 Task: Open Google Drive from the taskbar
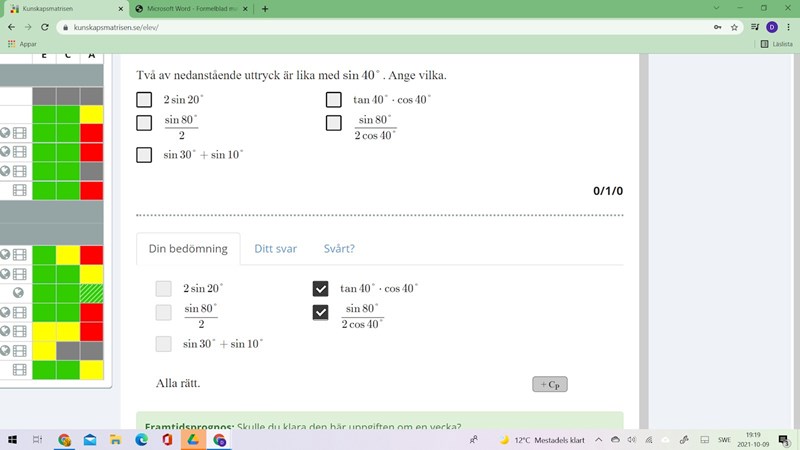click(193, 439)
